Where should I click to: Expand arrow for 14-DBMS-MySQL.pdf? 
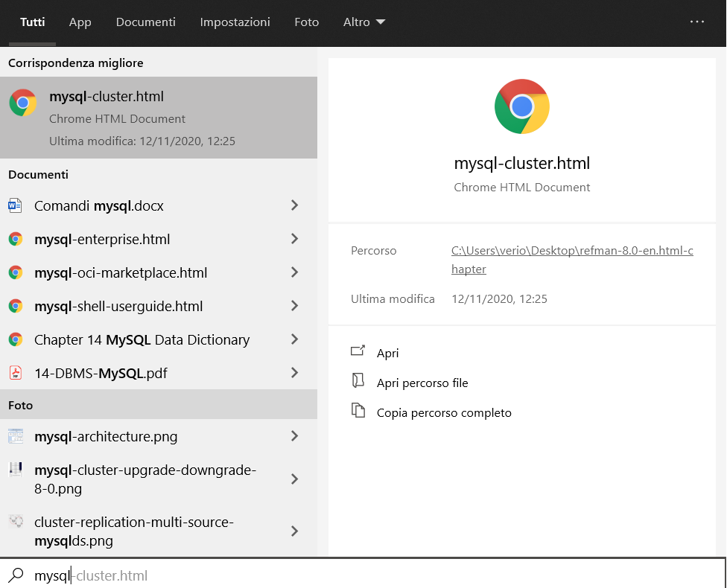pyautogui.click(x=294, y=373)
